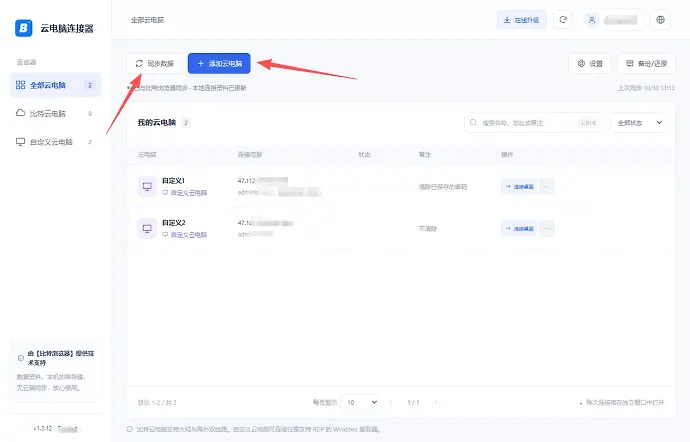Open 全部云电脑 in the sidebar
Screen dimensions: 690x442
tap(55, 85)
